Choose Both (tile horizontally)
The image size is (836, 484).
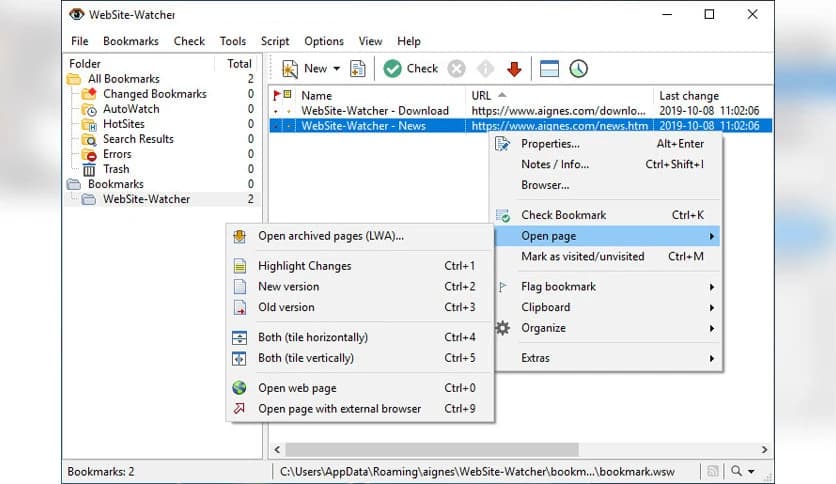tap(360, 337)
